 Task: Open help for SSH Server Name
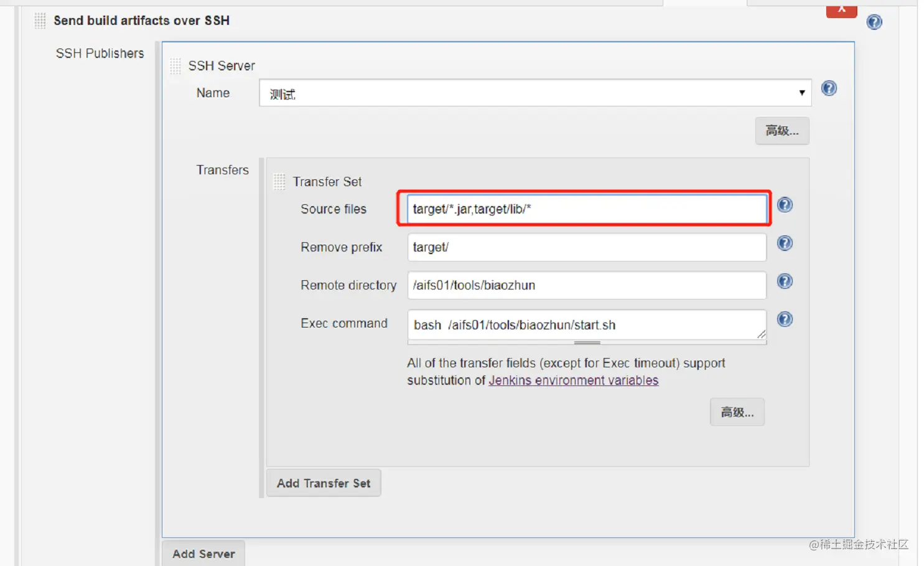tap(829, 88)
